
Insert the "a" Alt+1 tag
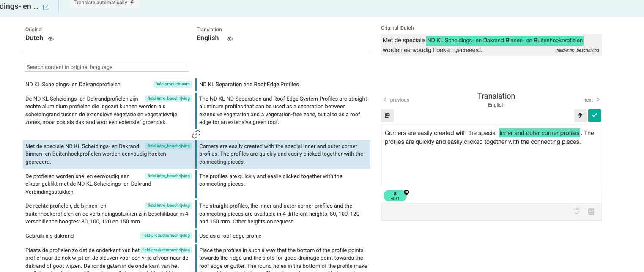pyautogui.click(x=395, y=195)
